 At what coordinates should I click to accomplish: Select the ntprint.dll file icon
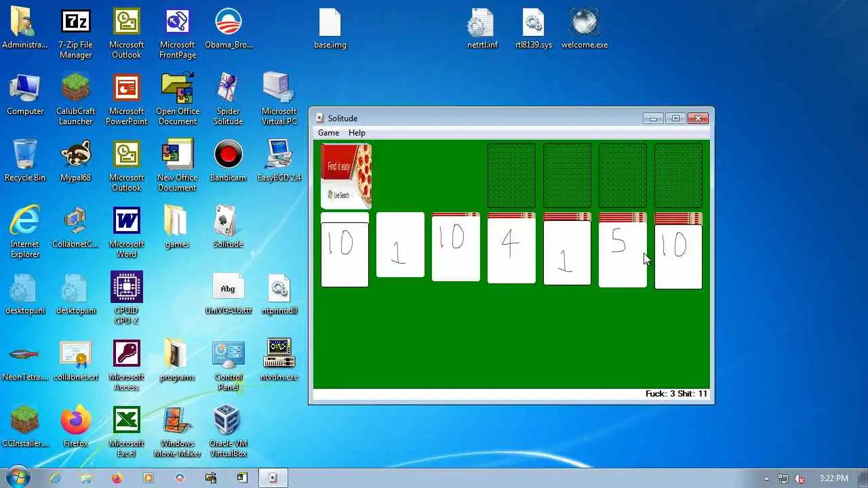click(x=279, y=293)
